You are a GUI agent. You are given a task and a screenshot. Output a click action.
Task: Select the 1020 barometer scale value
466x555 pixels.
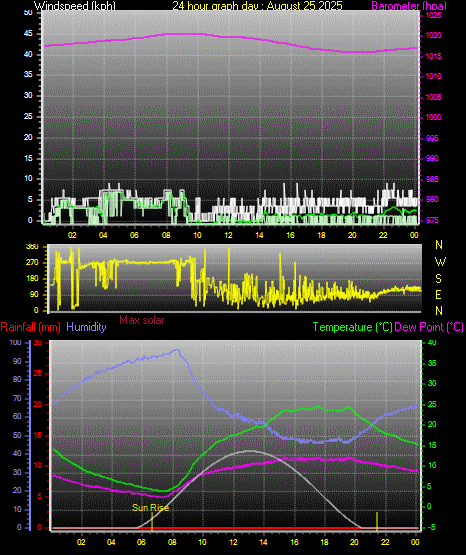[x=433, y=35]
